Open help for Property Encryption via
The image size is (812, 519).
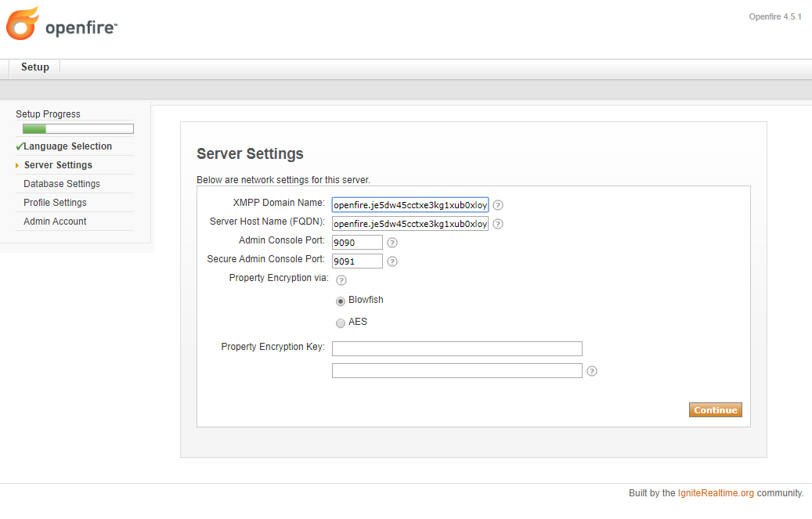[341, 279]
